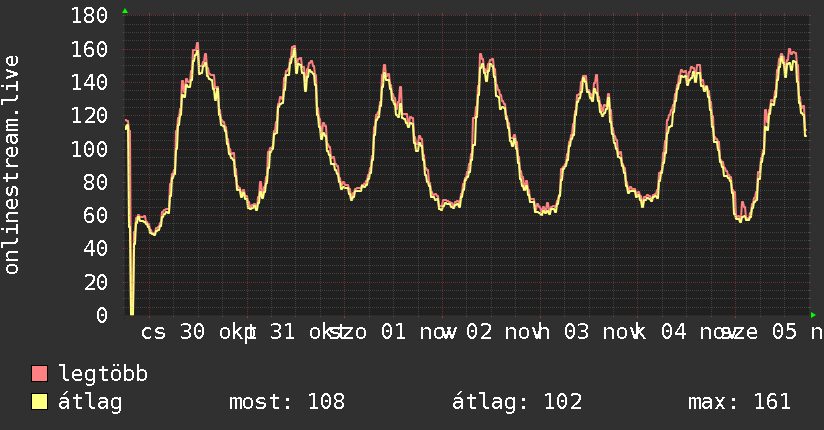Image resolution: width=824 pixels, height=430 pixels.
Task: Click the 180 y-axis tick label
Action: tap(90, 16)
